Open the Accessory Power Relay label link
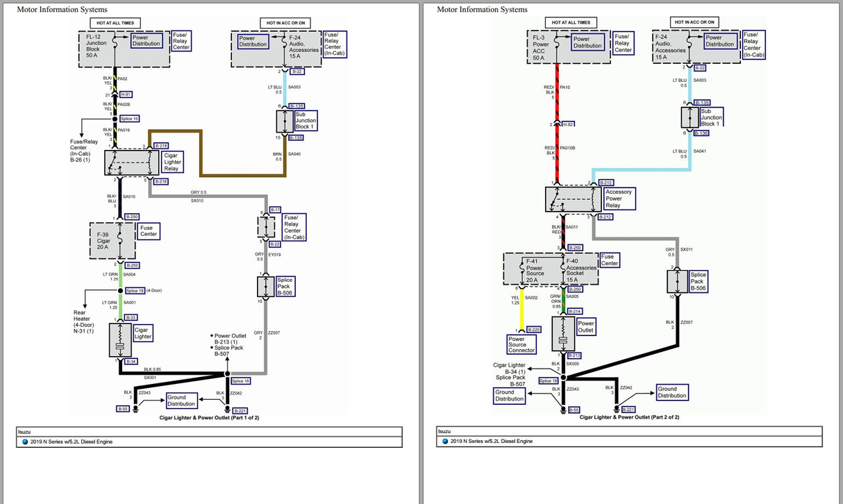Image resolution: width=843 pixels, height=504 pixels. pyautogui.click(x=619, y=199)
